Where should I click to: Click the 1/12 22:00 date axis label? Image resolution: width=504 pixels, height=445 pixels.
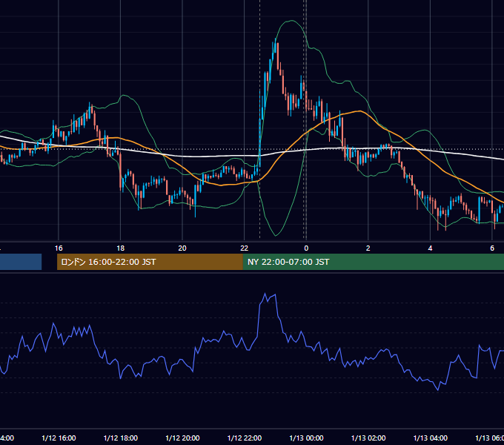tap(245, 438)
